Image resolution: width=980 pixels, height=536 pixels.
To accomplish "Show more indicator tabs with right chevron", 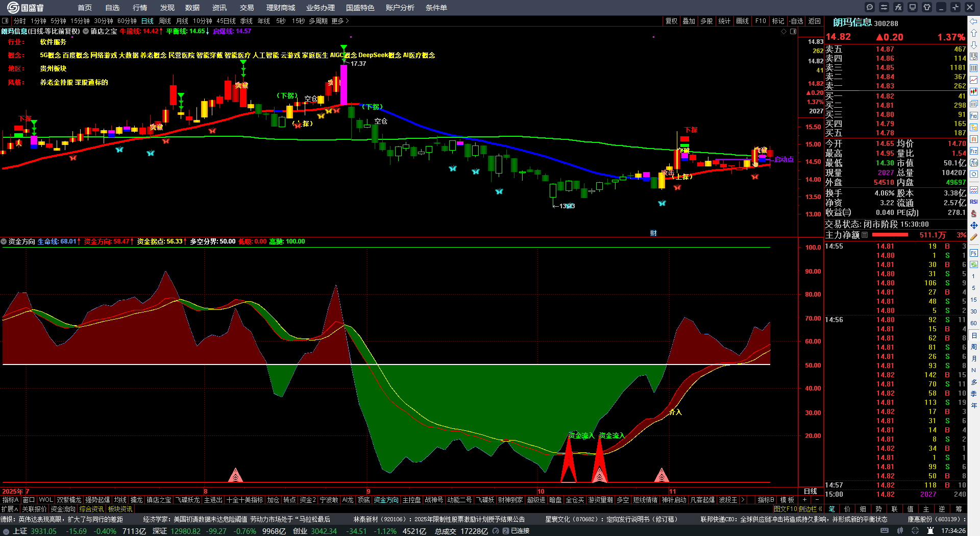I will 743,500.
